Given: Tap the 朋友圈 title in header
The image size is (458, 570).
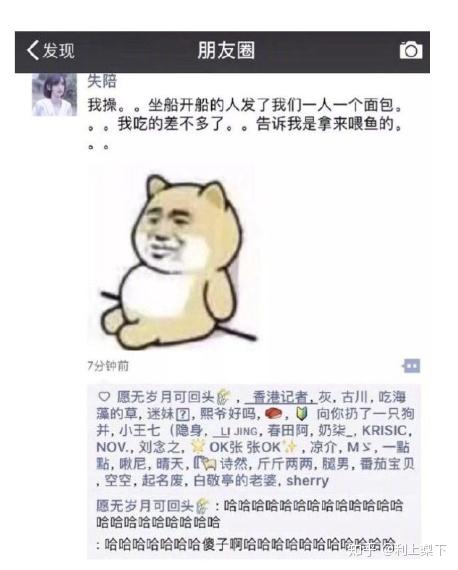Looking at the screenshot, I should (x=226, y=50).
